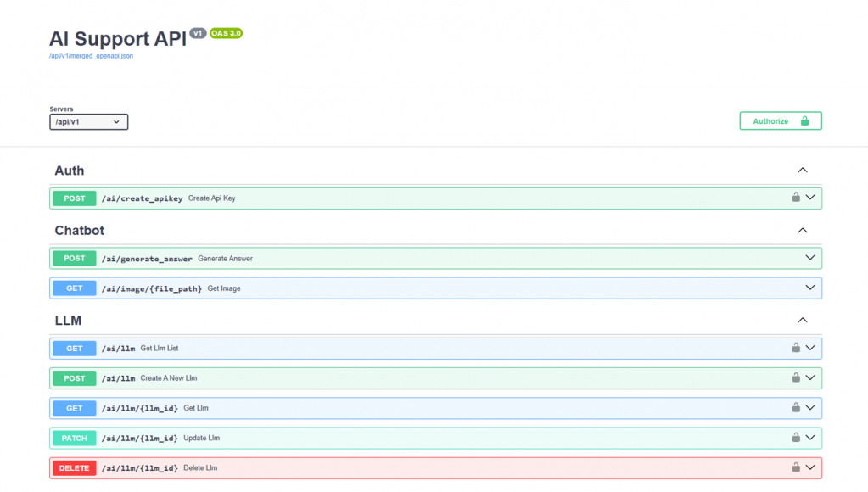Image resolution: width=868 pixels, height=492 pixels.
Task: Open the Servers dropdown showing /api/v1
Action: click(x=88, y=122)
